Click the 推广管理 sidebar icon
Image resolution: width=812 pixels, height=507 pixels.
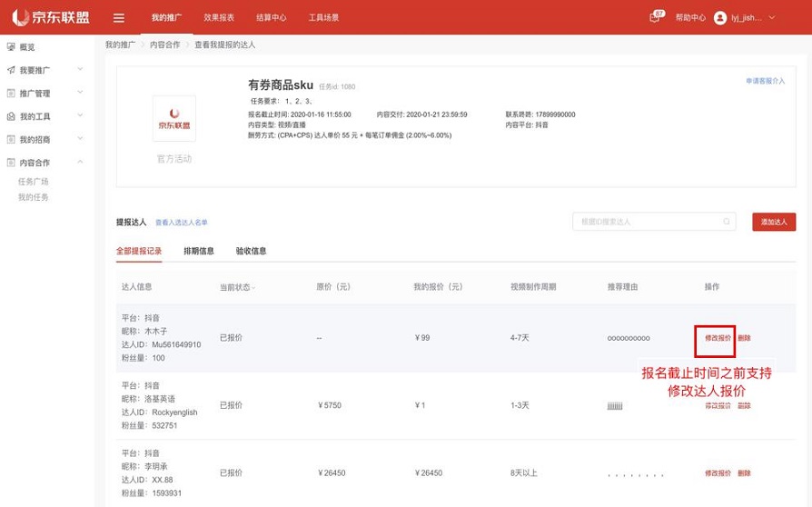[11, 94]
